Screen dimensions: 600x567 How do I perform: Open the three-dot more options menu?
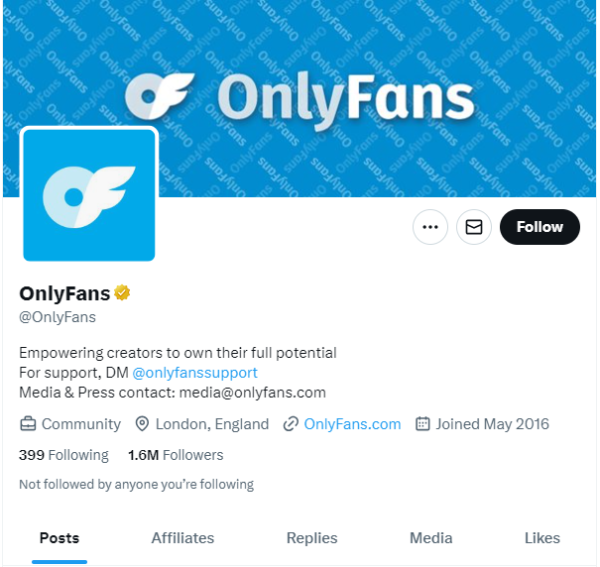[x=430, y=227]
